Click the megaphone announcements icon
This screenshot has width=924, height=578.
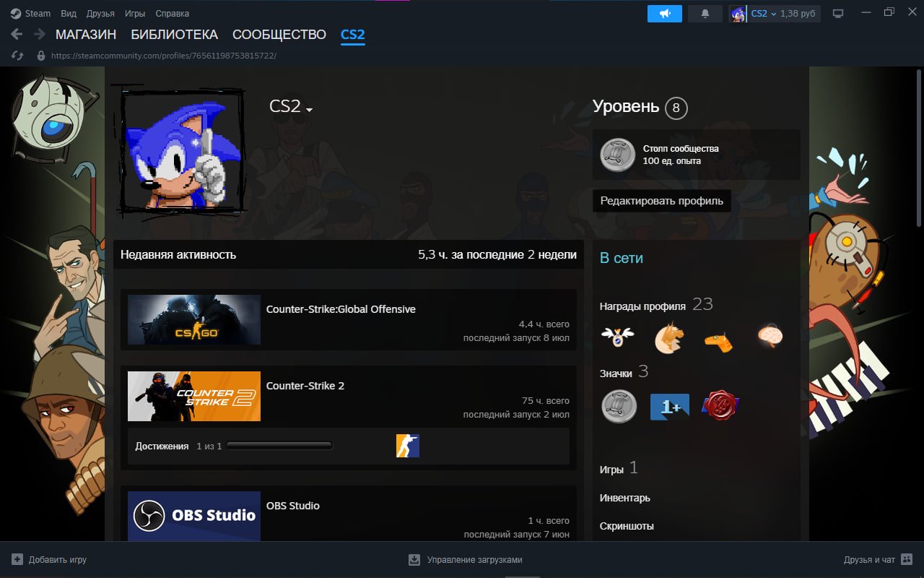(x=665, y=14)
